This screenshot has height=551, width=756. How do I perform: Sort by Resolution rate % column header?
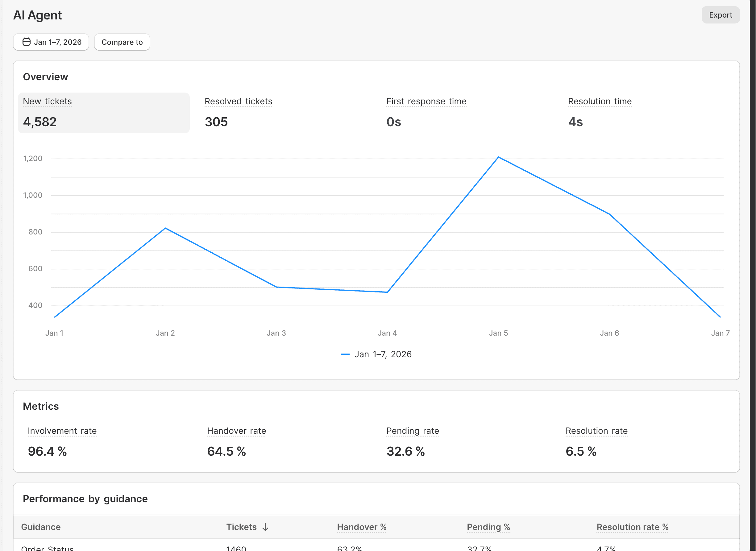[632, 527]
